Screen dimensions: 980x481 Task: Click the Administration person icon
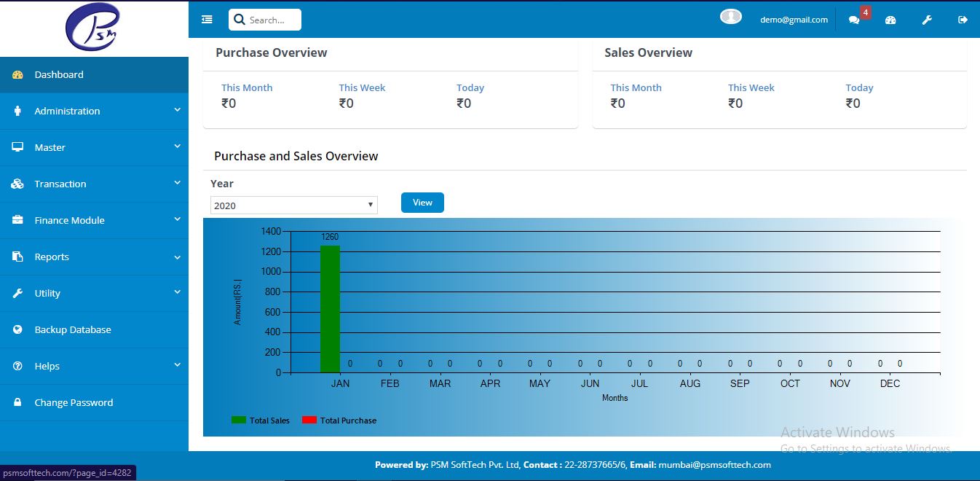18,111
